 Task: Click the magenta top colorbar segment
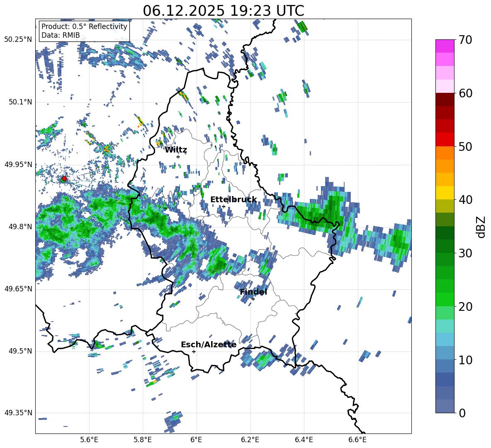pyautogui.click(x=445, y=46)
